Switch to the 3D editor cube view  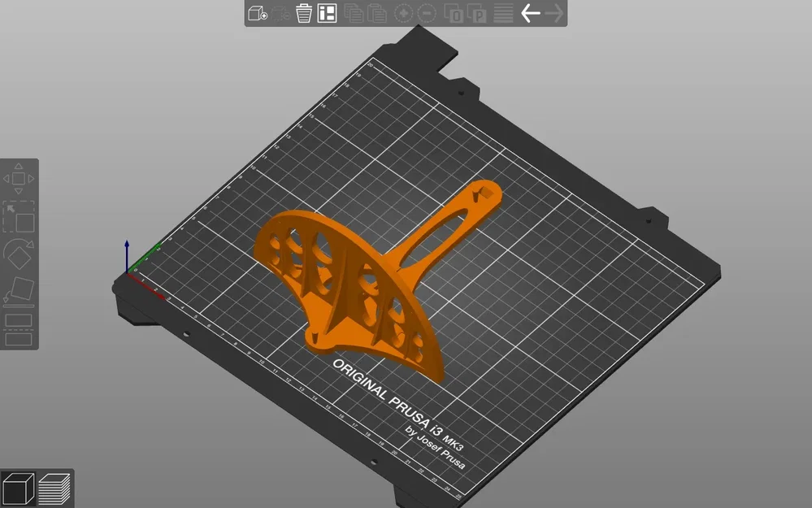[18, 488]
